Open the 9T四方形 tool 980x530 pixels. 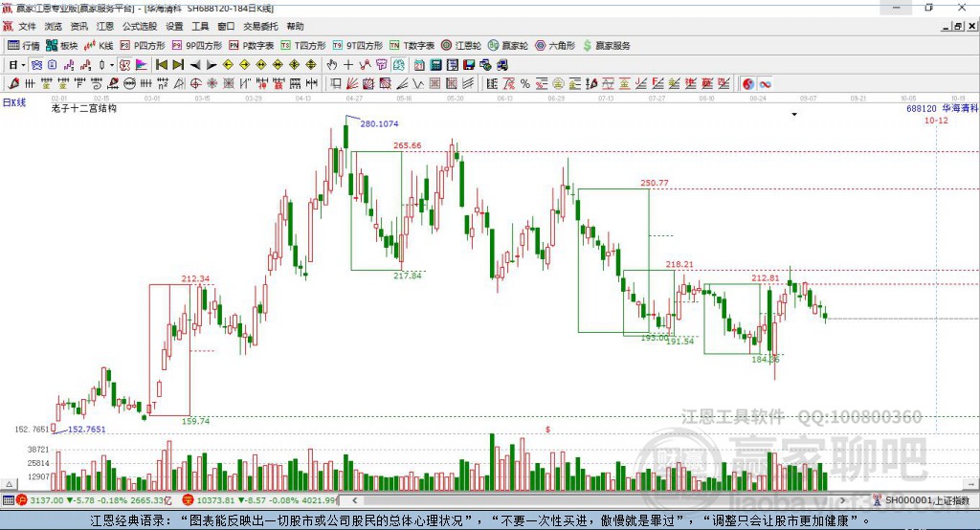click(358, 46)
